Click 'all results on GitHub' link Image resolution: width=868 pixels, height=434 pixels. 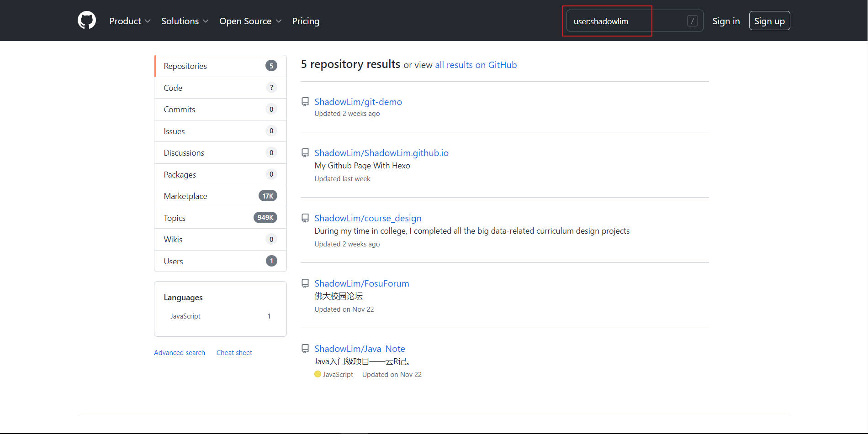click(476, 65)
